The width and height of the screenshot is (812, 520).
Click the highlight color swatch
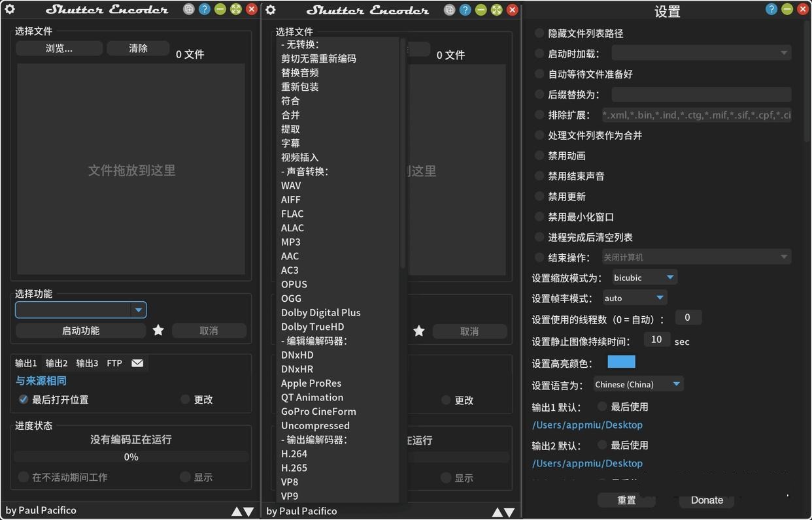click(x=621, y=361)
